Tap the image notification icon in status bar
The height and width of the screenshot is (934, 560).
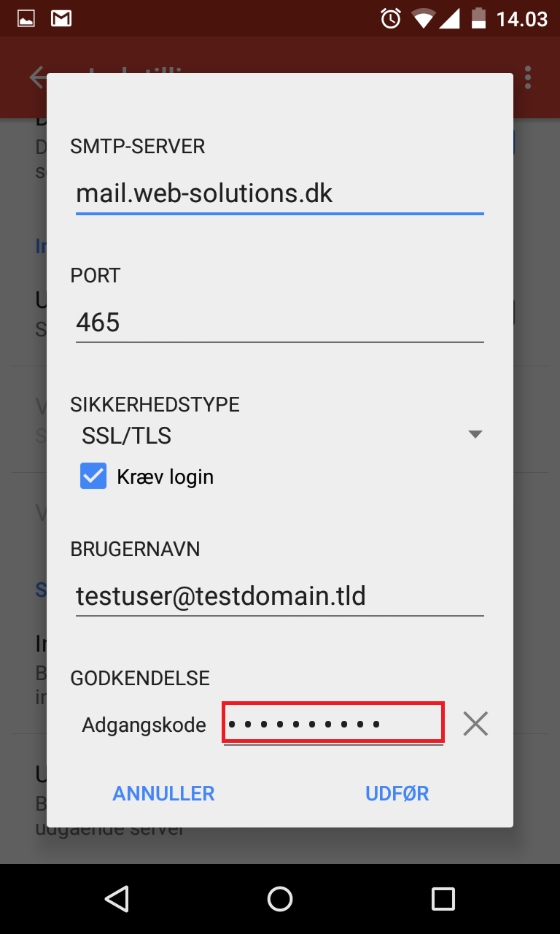click(26, 19)
